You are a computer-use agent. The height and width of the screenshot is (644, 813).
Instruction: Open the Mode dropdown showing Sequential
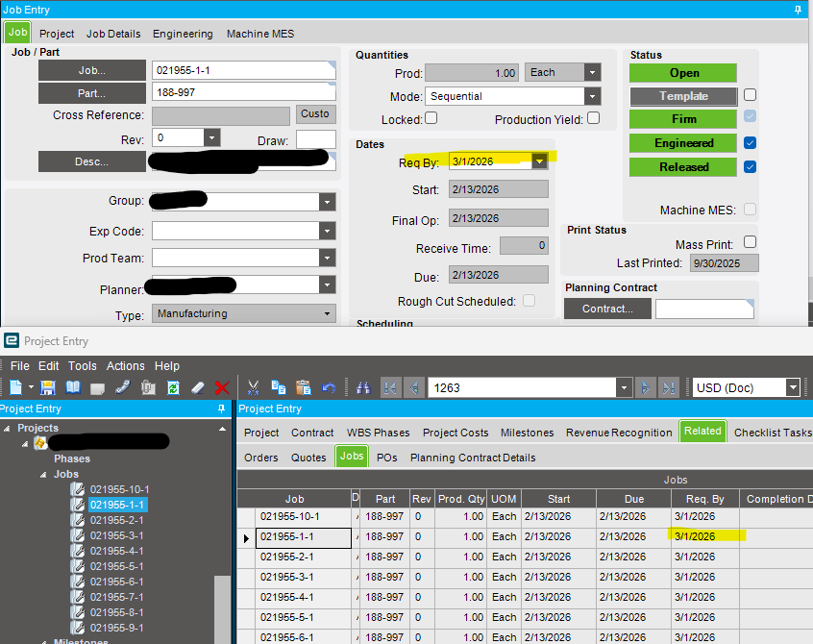[594, 96]
